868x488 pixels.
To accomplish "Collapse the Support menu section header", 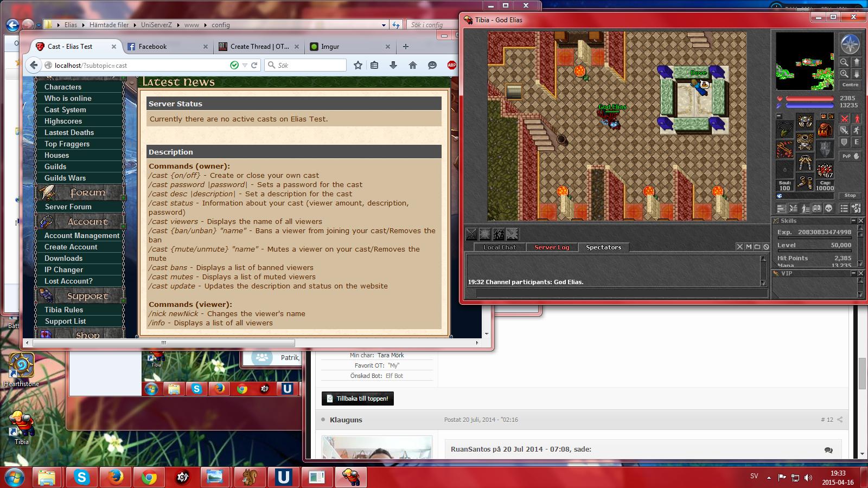I will pos(80,296).
